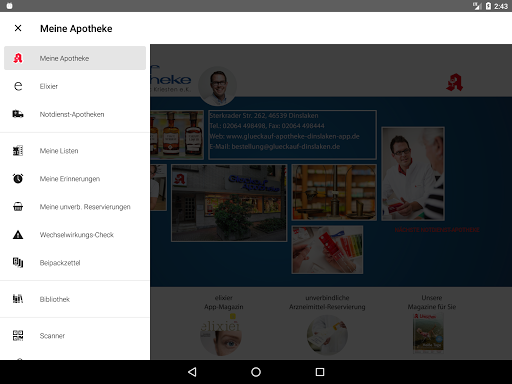Tap the Beipackzettel barcode icon
Viewport: 512px width, 384px height.
click(x=18, y=263)
